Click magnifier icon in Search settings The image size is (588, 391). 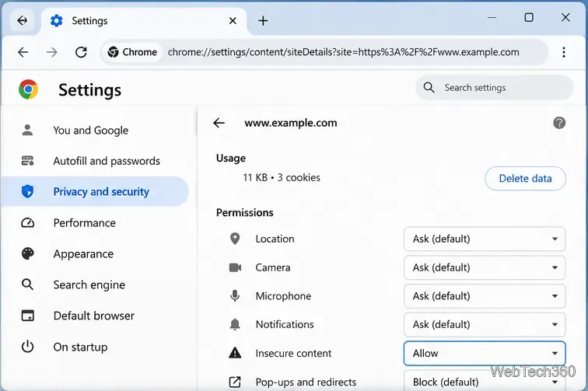[429, 88]
